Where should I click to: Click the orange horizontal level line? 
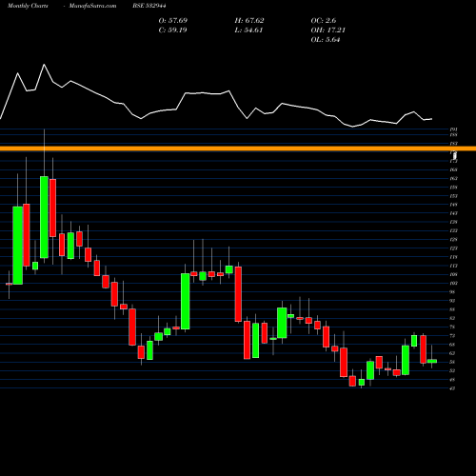[x=238, y=149]
